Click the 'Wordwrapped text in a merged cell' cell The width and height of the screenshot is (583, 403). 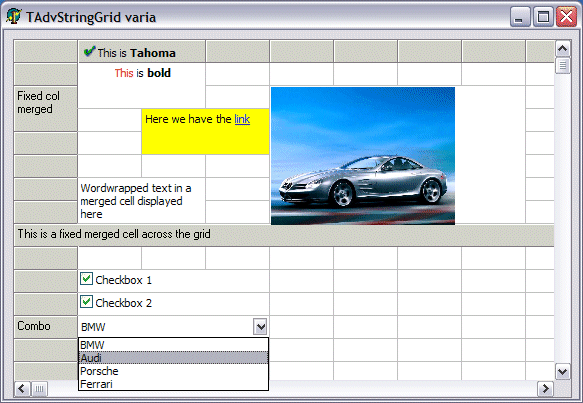click(x=142, y=201)
